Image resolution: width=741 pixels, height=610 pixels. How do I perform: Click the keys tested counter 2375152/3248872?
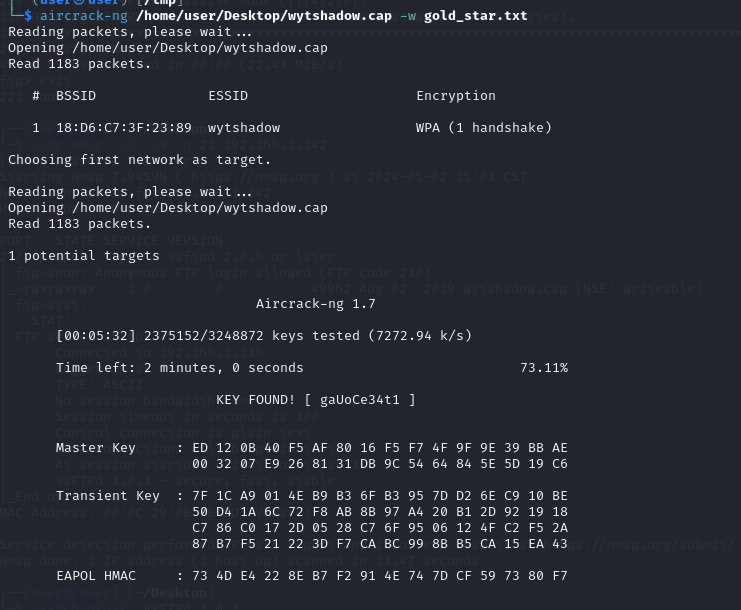[204, 336]
